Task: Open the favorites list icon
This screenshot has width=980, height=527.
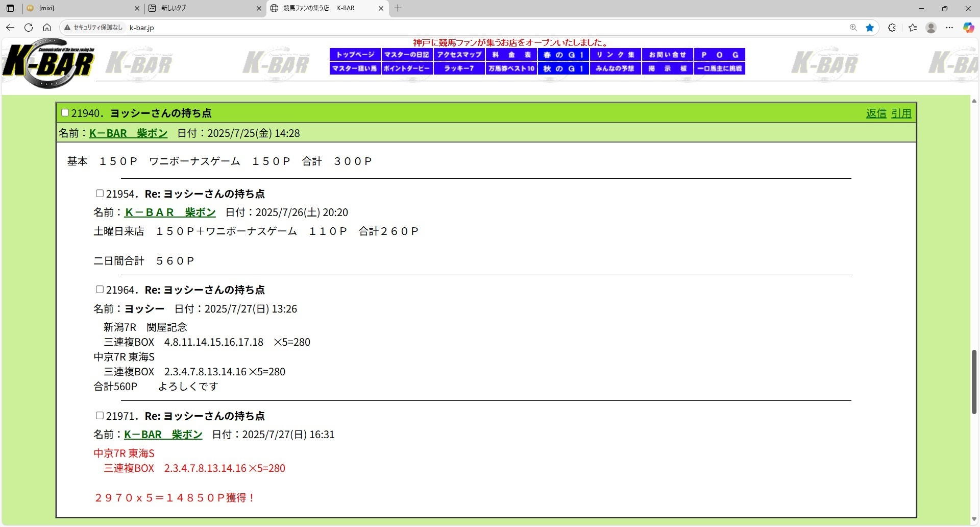Action: pyautogui.click(x=913, y=28)
